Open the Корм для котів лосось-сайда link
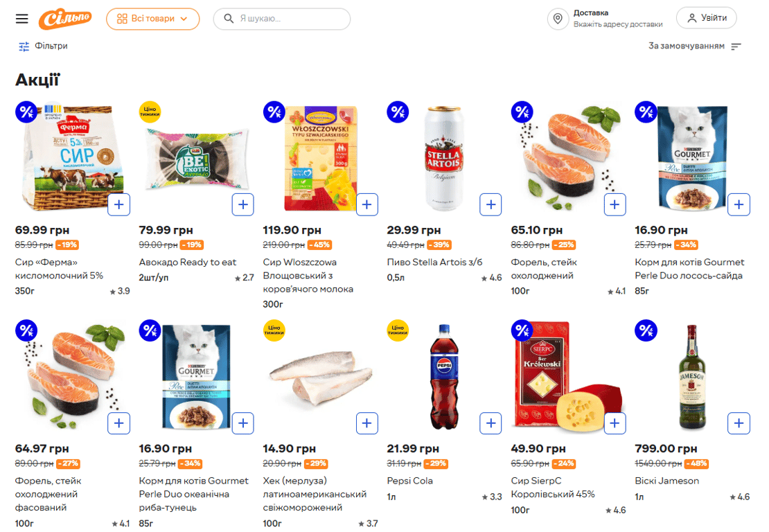 pos(689,269)
